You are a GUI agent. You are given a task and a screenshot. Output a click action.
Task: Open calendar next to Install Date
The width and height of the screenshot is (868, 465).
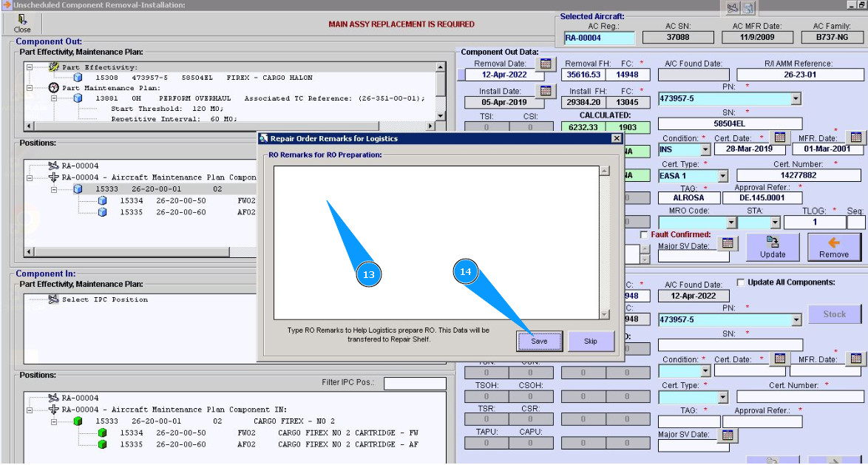(546, 91)
